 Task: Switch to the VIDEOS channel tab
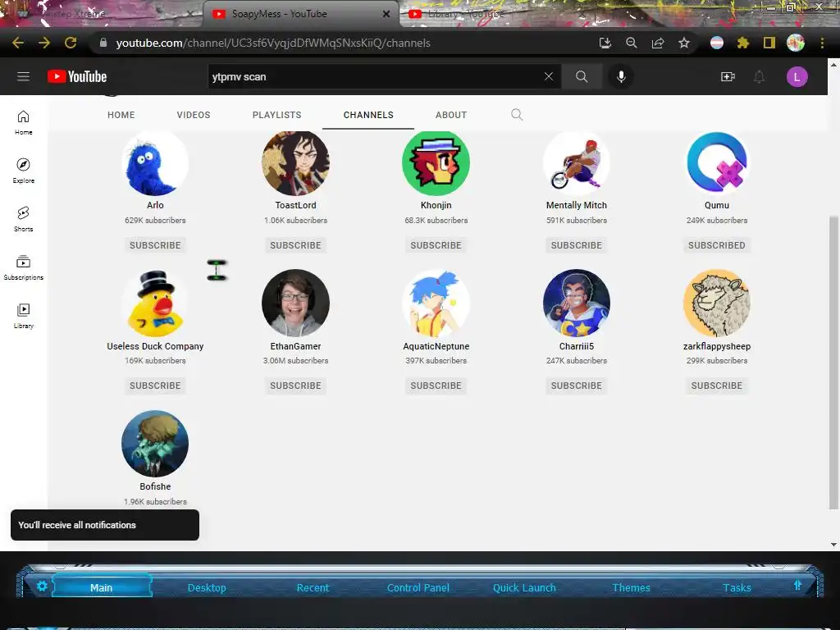tap(194, 115)
